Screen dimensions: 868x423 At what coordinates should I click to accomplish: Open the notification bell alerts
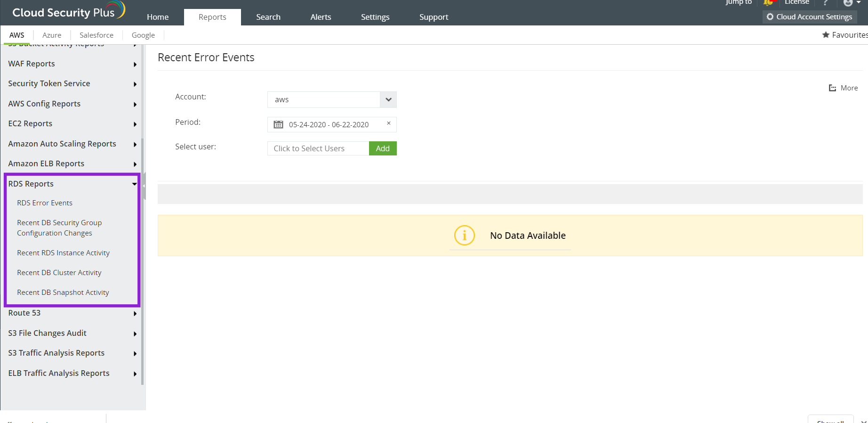768,3
